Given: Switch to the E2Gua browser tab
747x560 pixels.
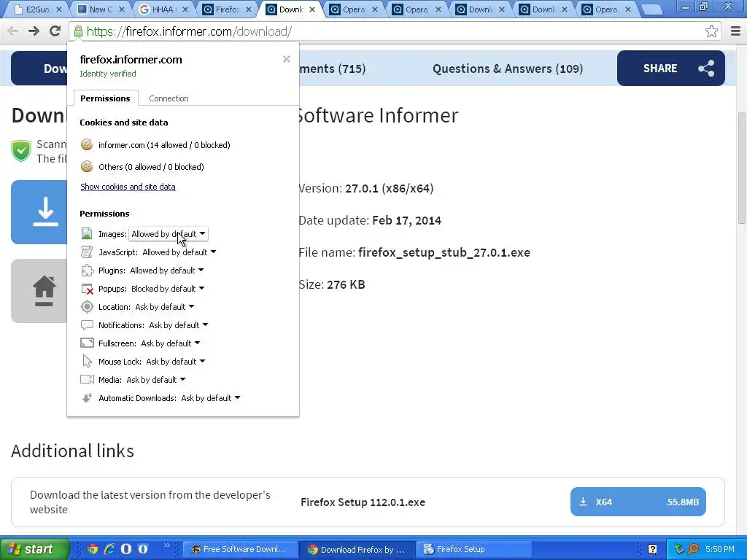Looking at the screenshot, I should pos(38,9).
